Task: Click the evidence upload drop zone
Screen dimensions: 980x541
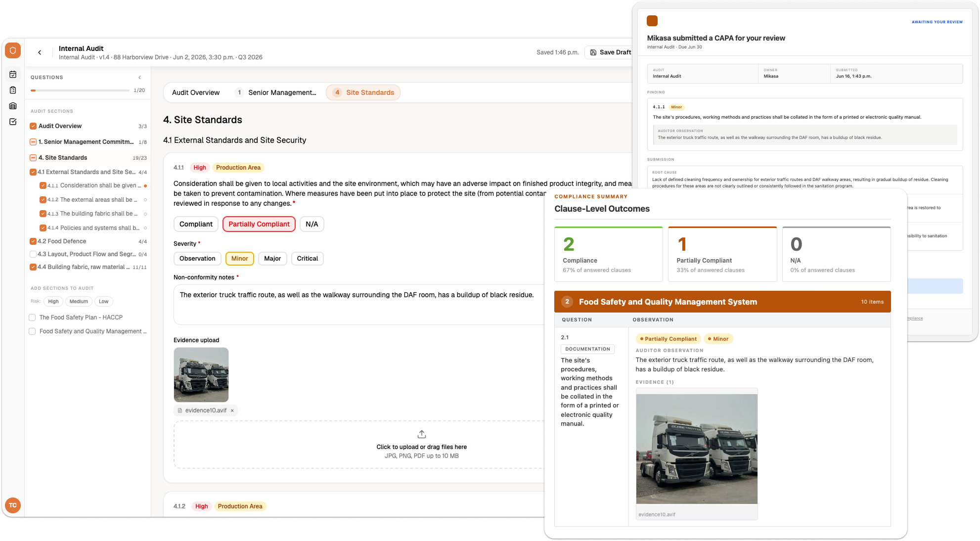Action: click(359, 445)
